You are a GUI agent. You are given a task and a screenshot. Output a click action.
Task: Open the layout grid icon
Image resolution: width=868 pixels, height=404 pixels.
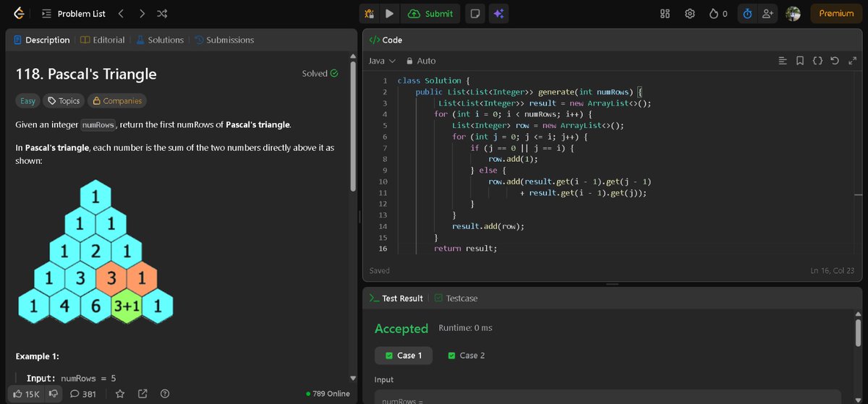point(665,13)
